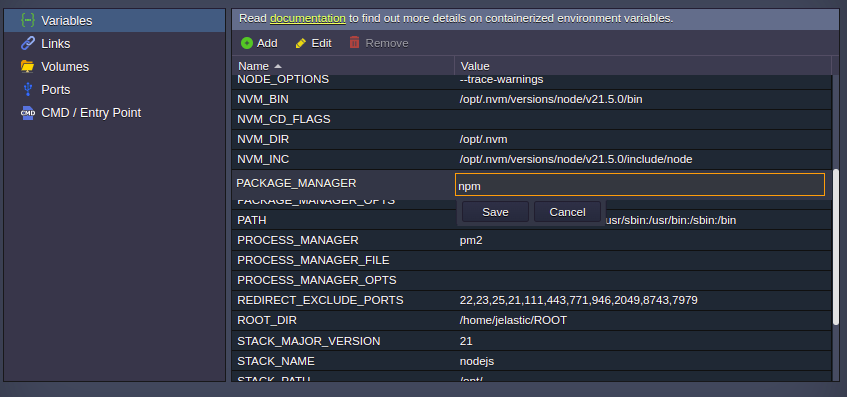The image size is (847, 397).
Task: Select the STACK_NAME variable name
Action: [275, 361]
